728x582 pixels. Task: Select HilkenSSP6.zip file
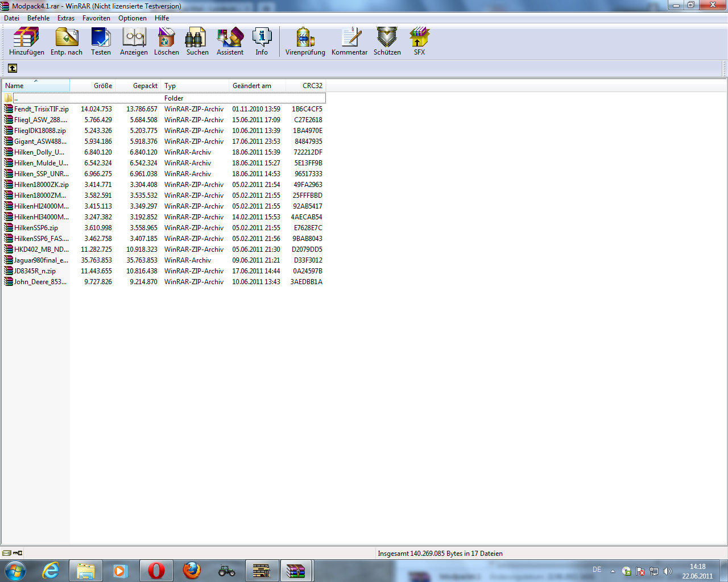pos(164,228)
